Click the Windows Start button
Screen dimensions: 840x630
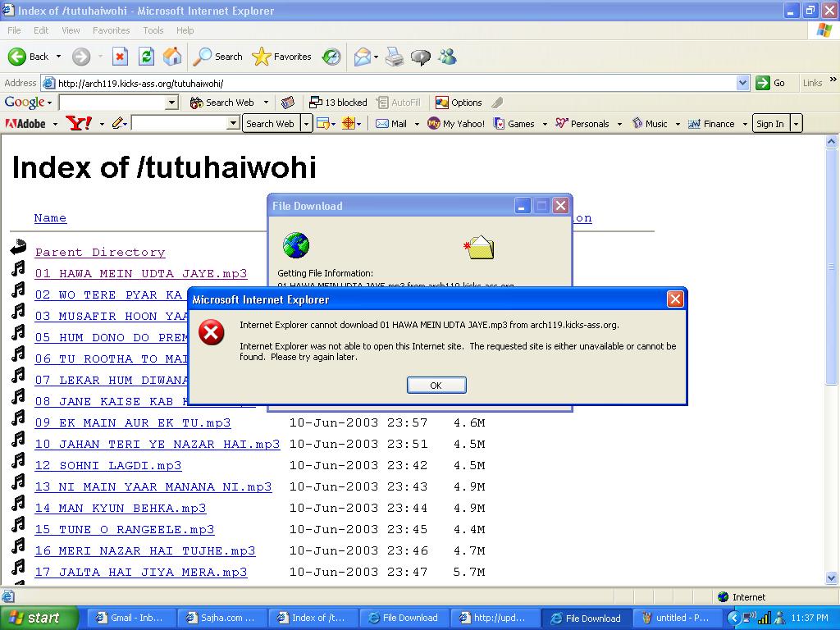coord(39,618)
